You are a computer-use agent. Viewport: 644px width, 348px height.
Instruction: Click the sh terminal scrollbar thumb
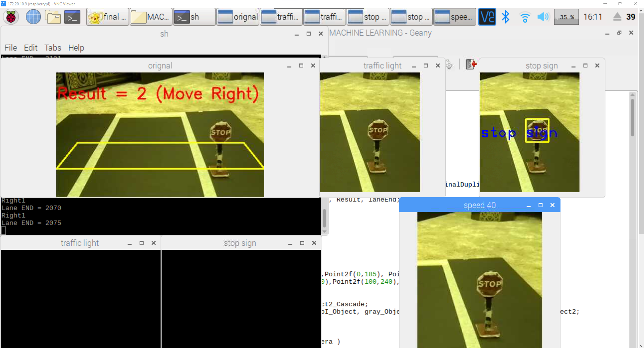coord(324,218)
